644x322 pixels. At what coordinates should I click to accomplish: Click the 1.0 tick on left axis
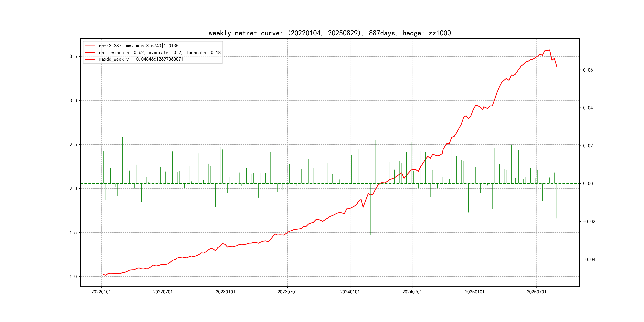pyautogui.click(x=73, y=276)
